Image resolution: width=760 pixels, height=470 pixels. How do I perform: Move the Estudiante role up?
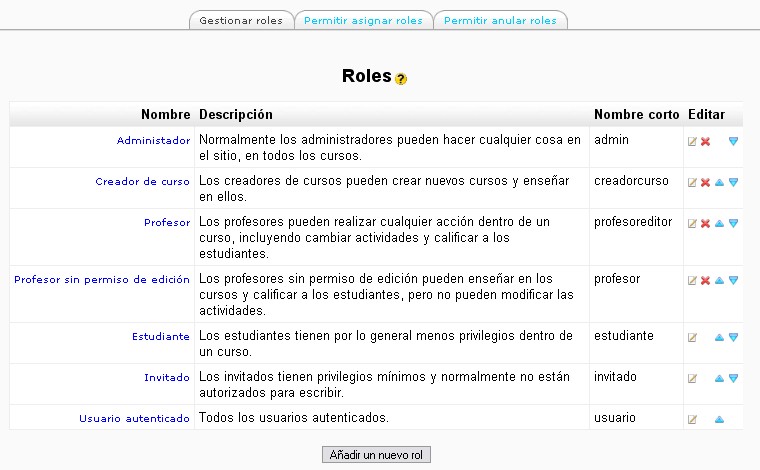coord(719,338)
